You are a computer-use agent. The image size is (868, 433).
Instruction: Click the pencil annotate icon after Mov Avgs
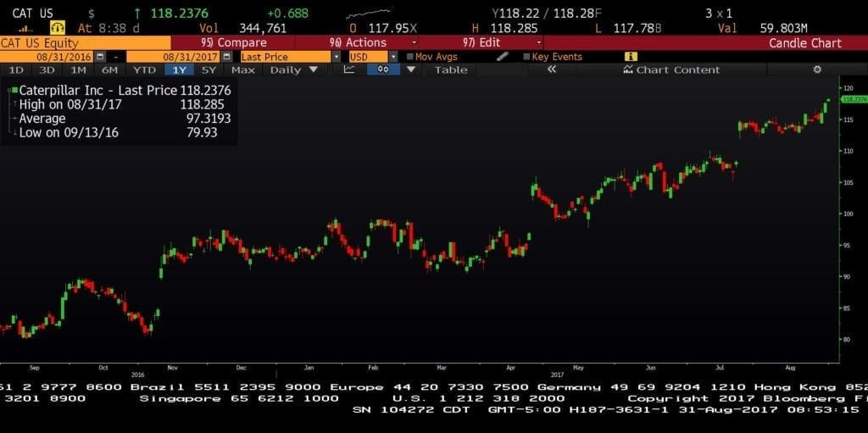[503, 57]
